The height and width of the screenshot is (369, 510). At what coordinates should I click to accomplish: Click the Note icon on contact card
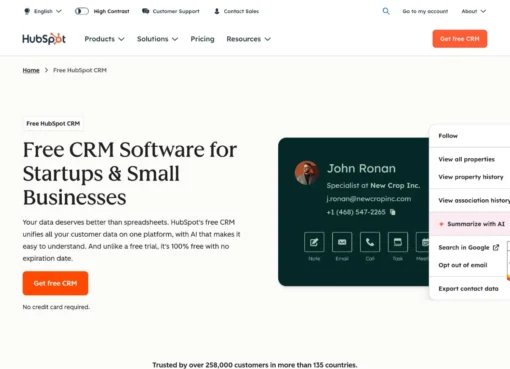(314, 242)
